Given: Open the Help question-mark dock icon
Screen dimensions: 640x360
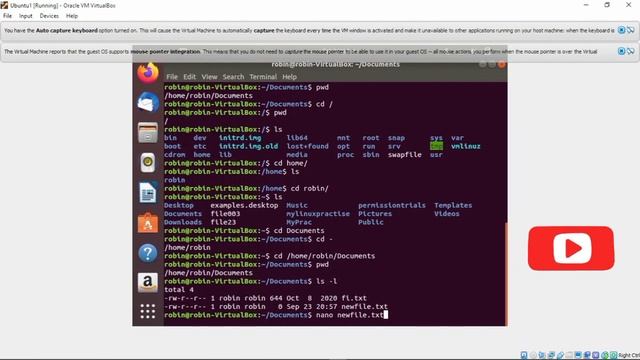Looking at the screenshot, I should 148,253.
